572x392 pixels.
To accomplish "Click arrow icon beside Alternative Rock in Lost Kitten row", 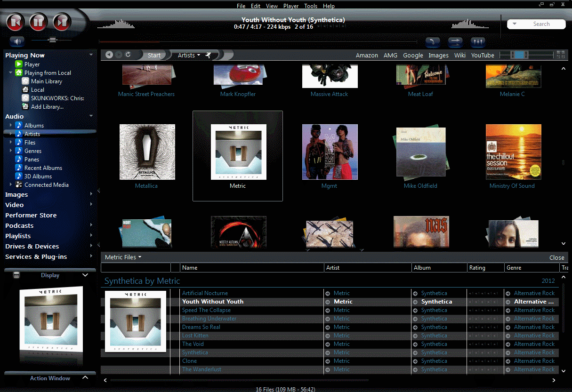I will (508, 336).
